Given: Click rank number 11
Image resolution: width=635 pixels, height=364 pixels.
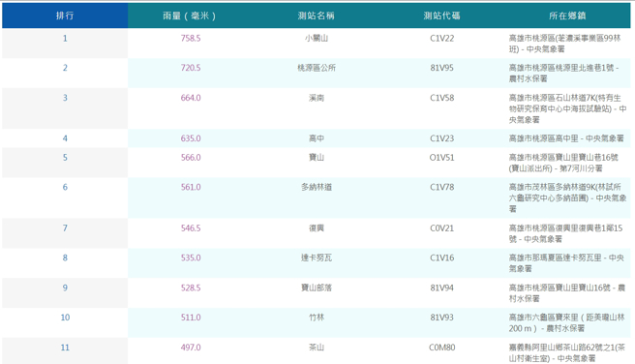Looking at the screenshot, I should [x=65, y=347].
